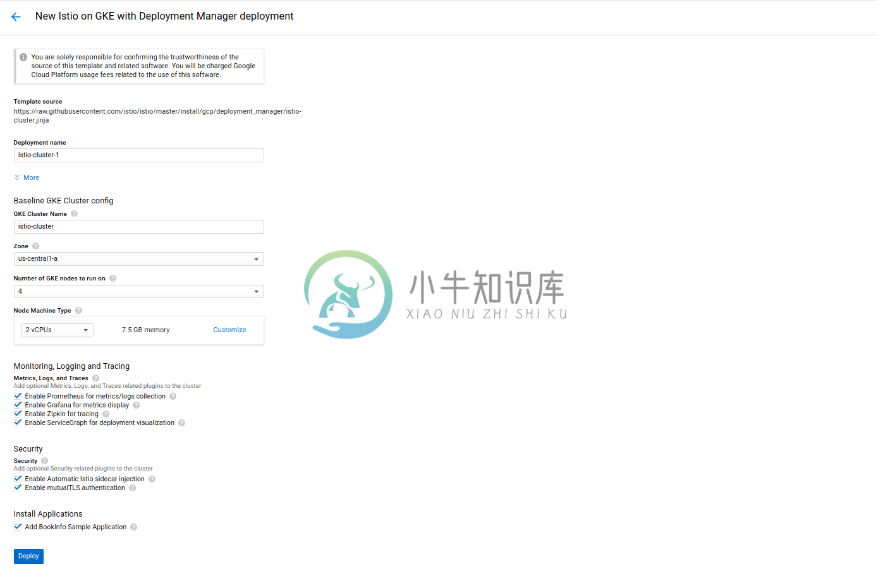Click the Deployment name input field
The height and width of the screenshot is (588, 876).
pyautogui.click(x=138, y=155)
